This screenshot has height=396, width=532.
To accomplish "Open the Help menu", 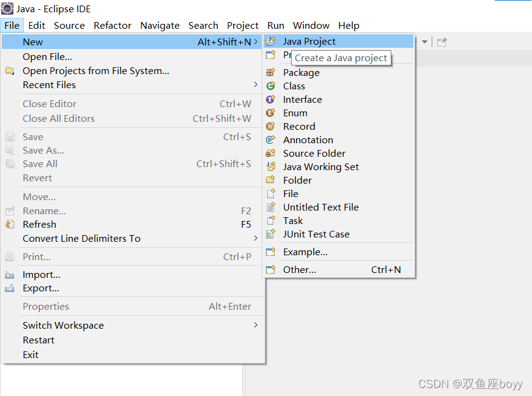I will pyautogui.click(x=349, y=26).
